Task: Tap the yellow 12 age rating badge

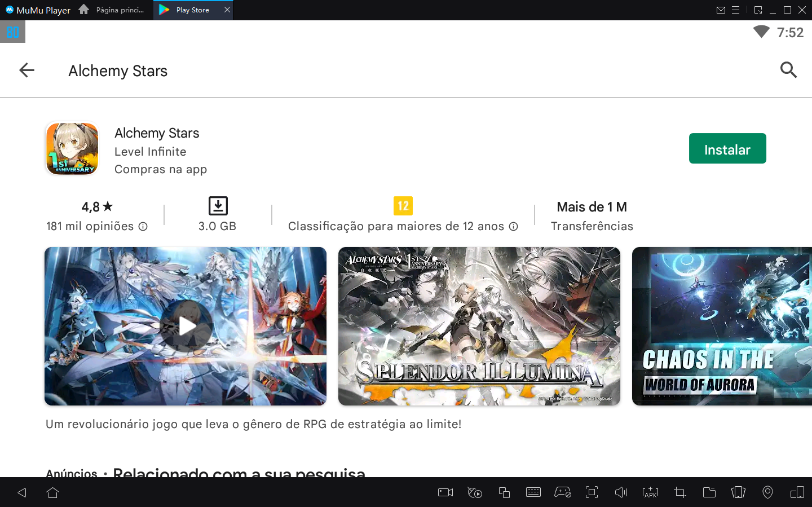Action: pyautogui.click(x=403, y=206)
